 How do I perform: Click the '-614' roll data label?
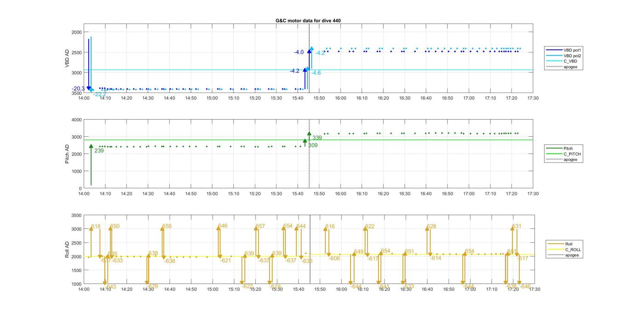(x=436, y=258)
